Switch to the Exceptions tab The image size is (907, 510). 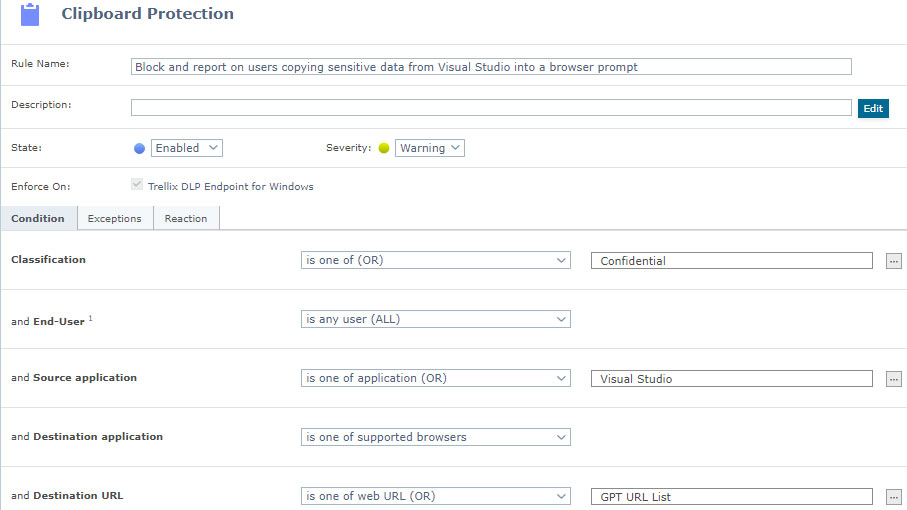click(115, 218)
